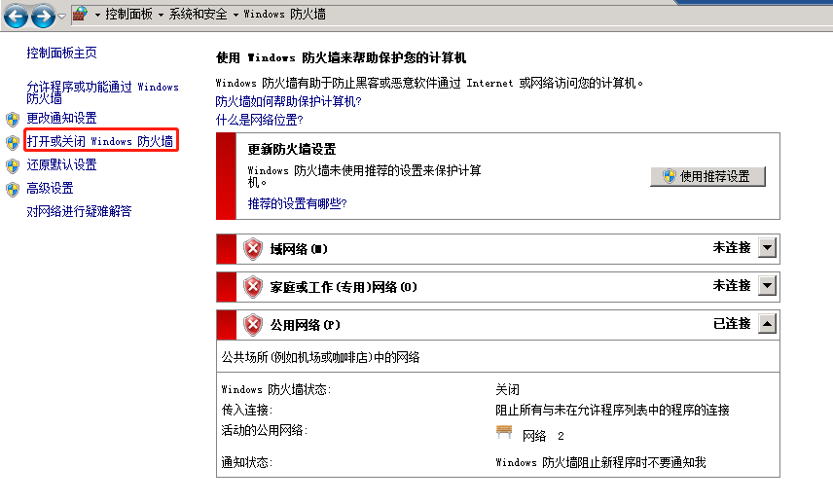Open 控制面板主页 link
This screenshot has height=504, width=833.
point(61,53)
